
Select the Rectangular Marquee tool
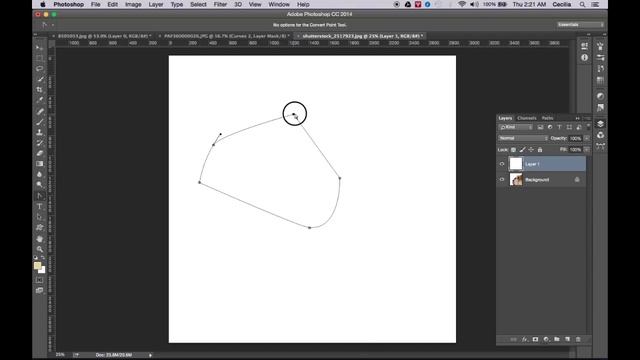(40, 58)
